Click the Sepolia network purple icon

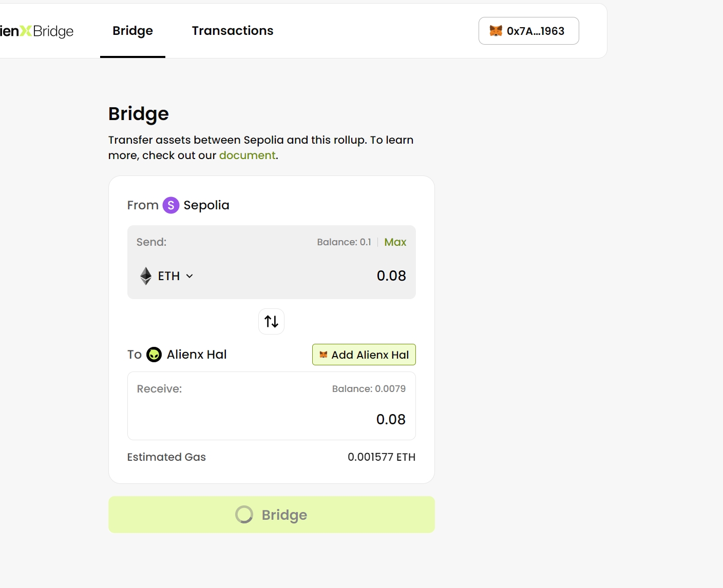(x=171, y=205)
